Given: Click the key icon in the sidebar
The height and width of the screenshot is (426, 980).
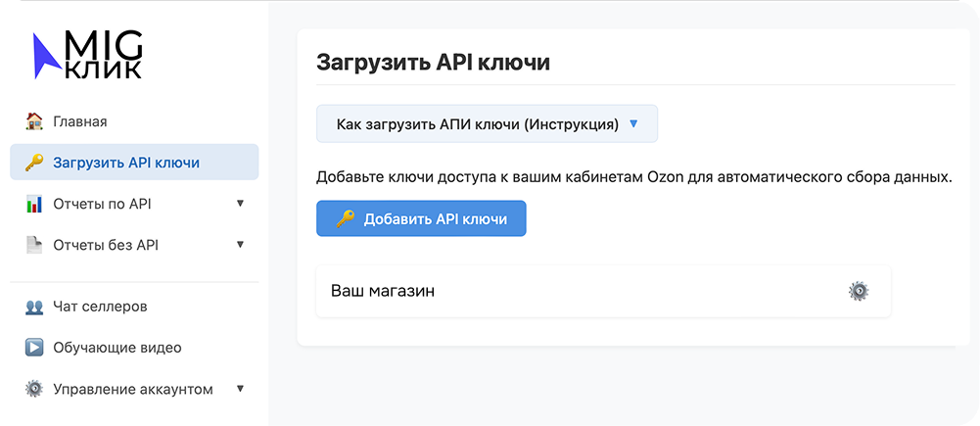Looking at the screenshot, I should (x=34, y=163).
